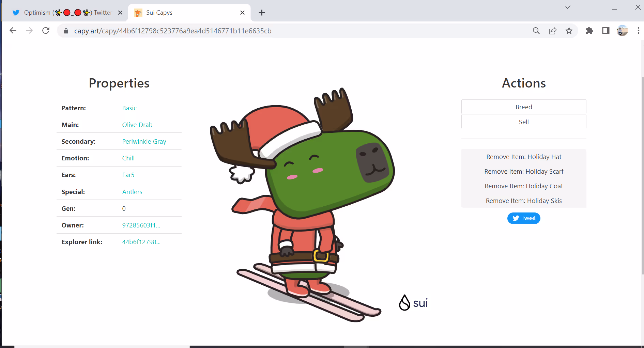Remove the Holiday Skis item

tap(523, 201)
